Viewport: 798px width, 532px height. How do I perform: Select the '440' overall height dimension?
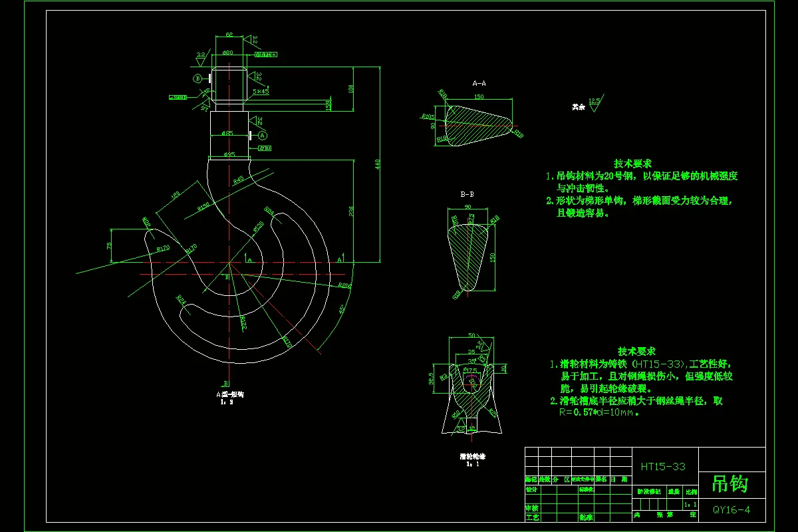pos(376,164)
